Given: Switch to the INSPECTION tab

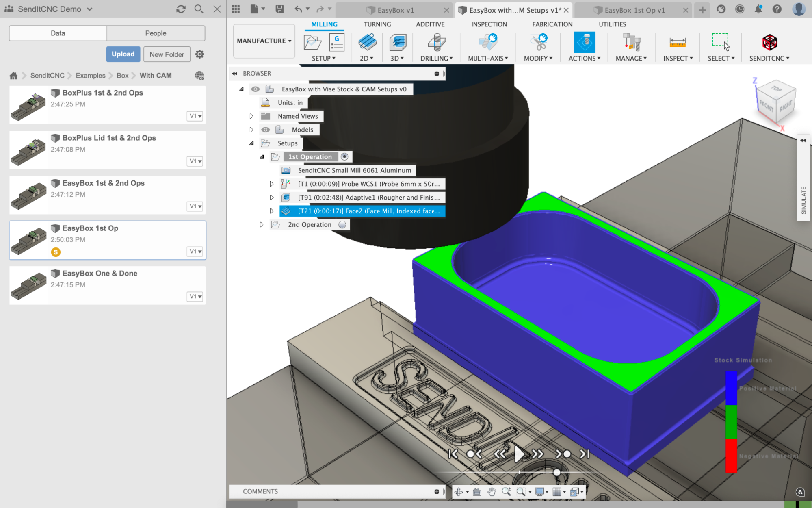Looking at the screenshot, I should (x=489, y=24).
